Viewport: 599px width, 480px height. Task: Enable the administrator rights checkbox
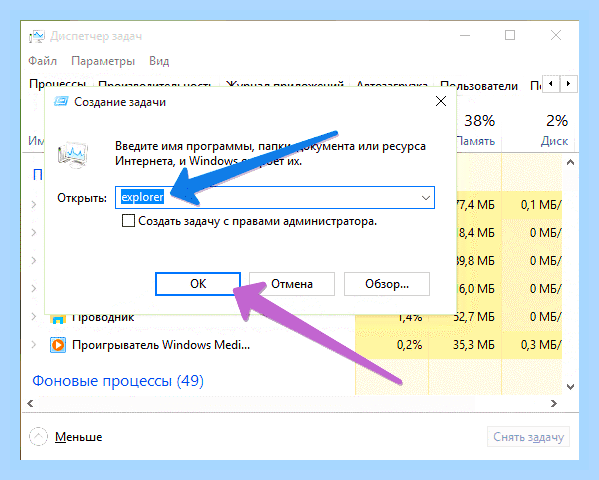tap(128, 221)
